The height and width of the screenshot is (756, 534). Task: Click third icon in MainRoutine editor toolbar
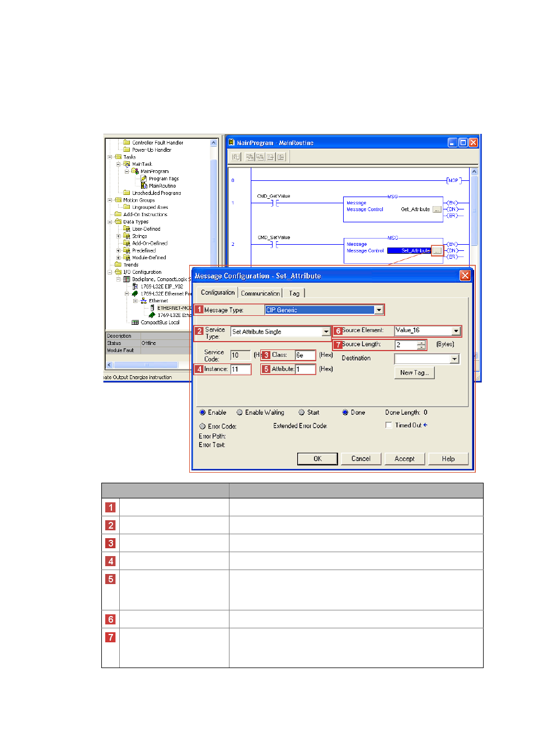pyautogui.click(x=260, y=157)
